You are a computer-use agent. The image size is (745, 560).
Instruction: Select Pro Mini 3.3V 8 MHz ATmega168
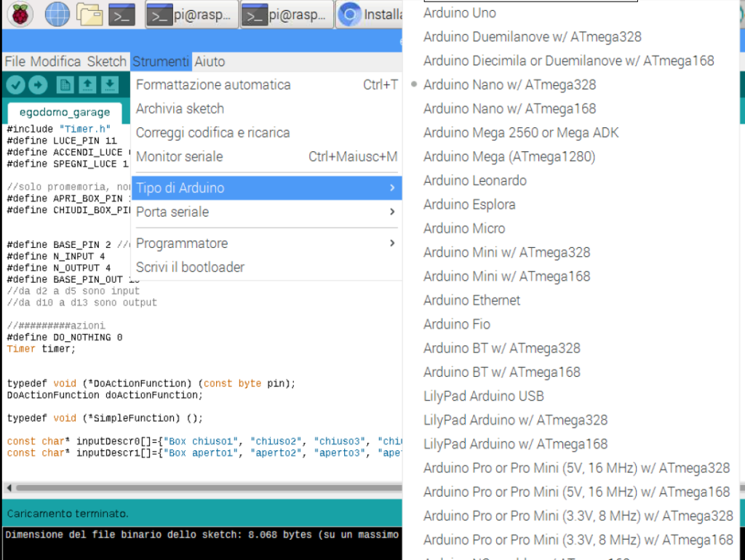571,540
